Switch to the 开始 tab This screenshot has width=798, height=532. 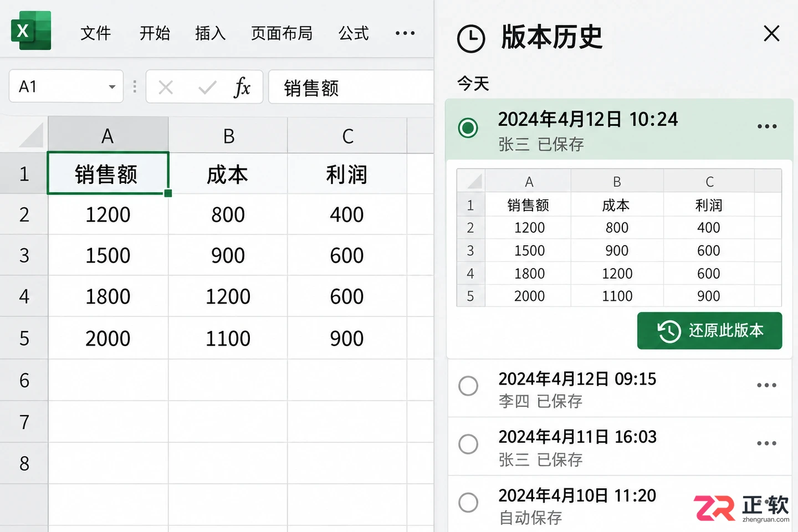click(155, 33)
